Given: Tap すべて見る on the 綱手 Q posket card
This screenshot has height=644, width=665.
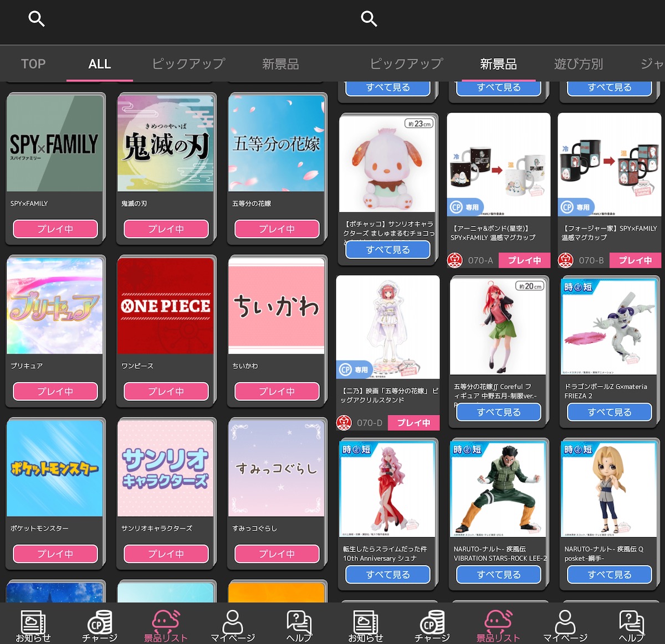Looking at the screenshot, I should pos(610,575).
